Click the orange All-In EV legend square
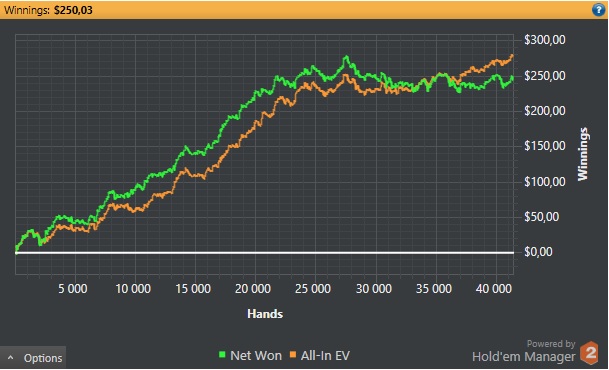 coord(293,354)
